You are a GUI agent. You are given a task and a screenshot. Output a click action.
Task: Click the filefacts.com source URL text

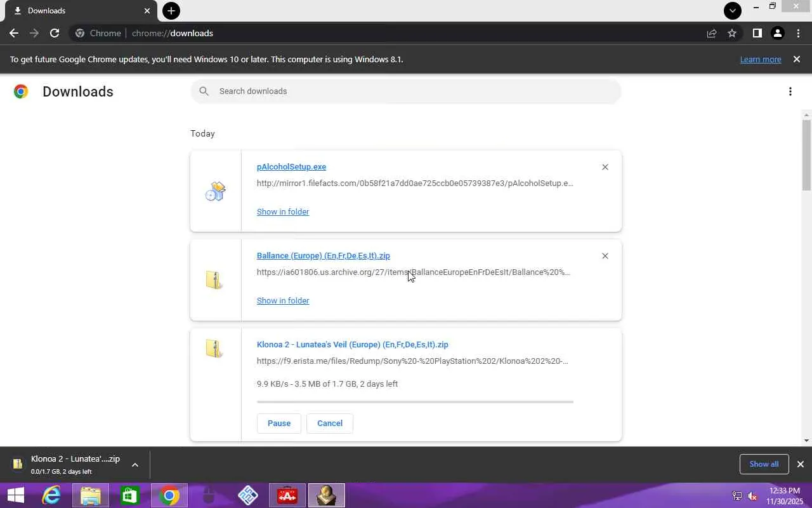[415, 184]
